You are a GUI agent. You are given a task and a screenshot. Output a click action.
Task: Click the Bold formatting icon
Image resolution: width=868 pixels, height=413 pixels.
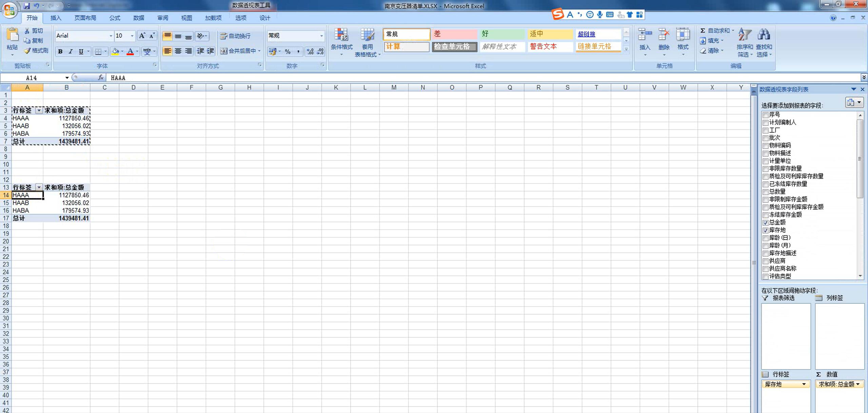[60, 51]
